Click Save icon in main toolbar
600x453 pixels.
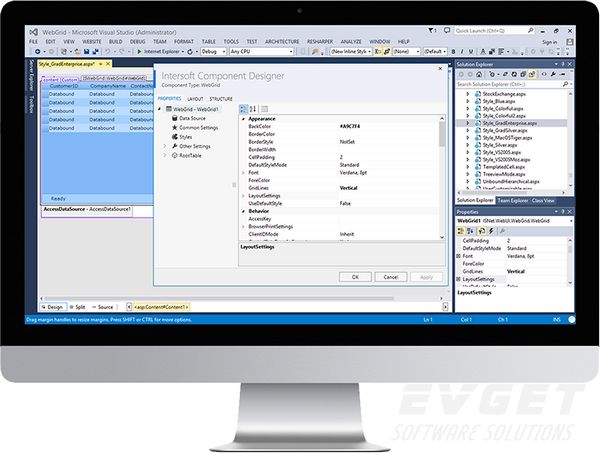pyautogui.click(x=87, y=51)
